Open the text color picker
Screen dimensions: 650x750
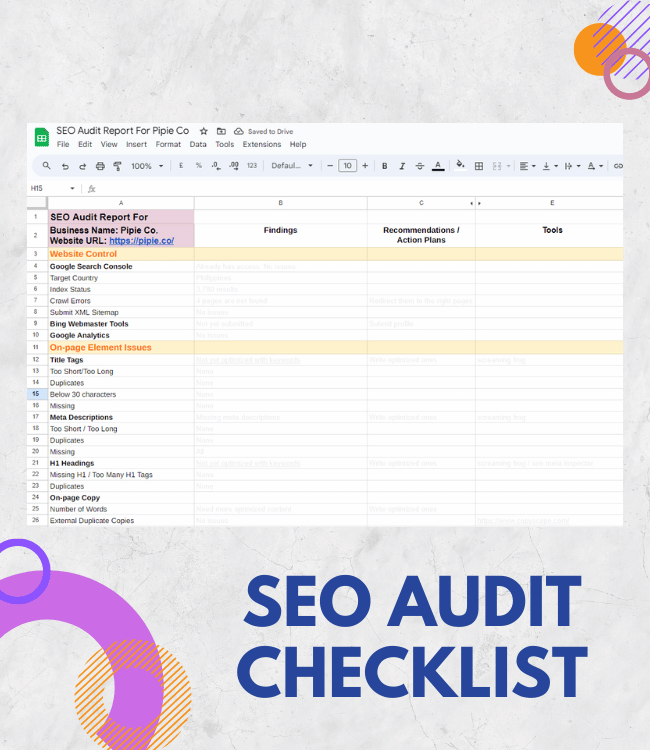click(x=438, y=166)
